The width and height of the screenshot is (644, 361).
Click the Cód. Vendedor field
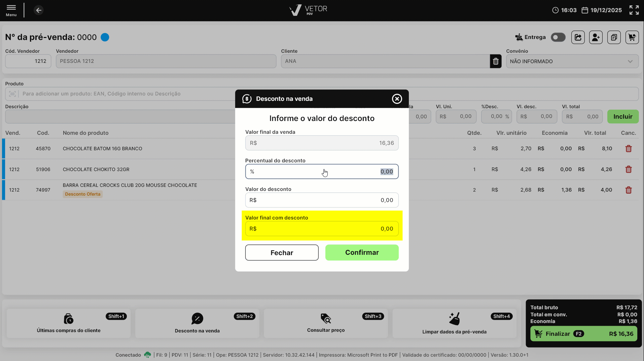tap(28, 61)
